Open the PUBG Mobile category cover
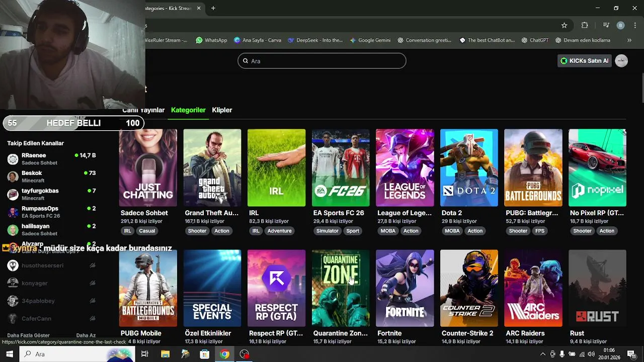 pos(148,288)
